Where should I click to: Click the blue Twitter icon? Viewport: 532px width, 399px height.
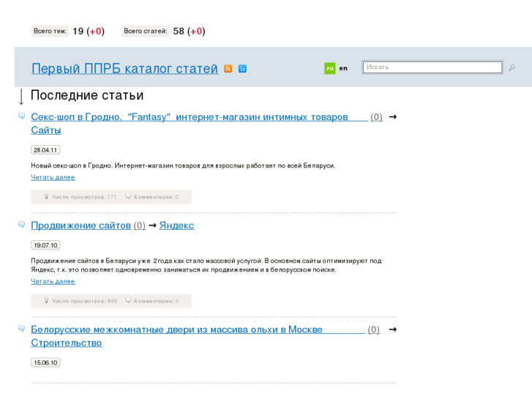(x=242, y=69)
